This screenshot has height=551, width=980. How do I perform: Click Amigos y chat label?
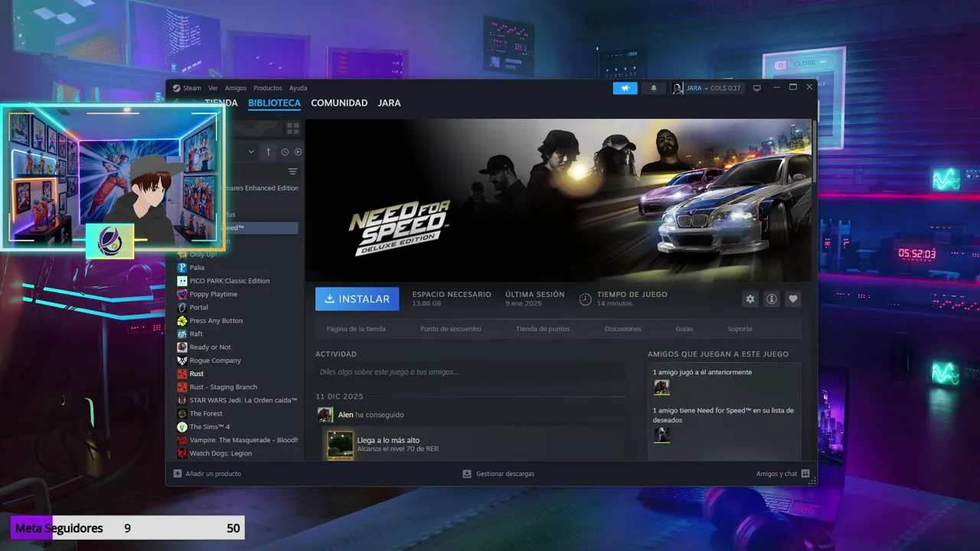pyautogui.click(x=776, y=474)
